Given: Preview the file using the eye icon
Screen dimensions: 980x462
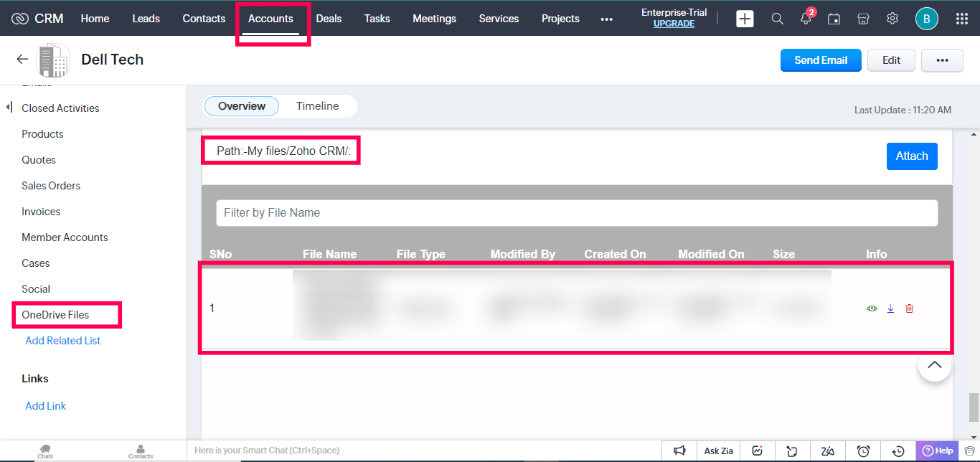Looking at the screenshot, I should [872, 308].
